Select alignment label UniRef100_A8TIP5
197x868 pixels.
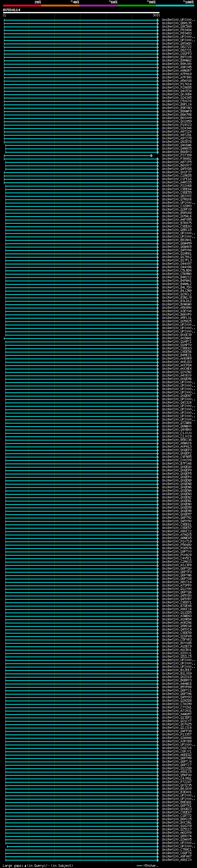(177, 162)
